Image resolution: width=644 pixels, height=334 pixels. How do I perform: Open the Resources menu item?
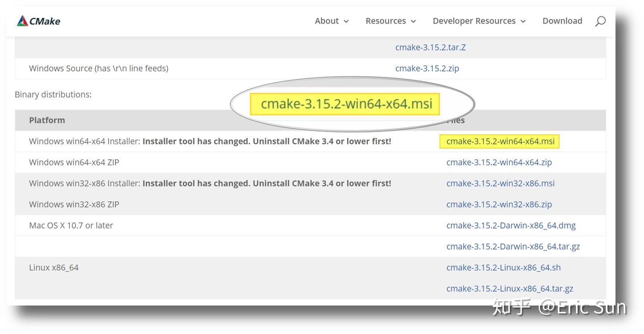click(x=386, y=21)
